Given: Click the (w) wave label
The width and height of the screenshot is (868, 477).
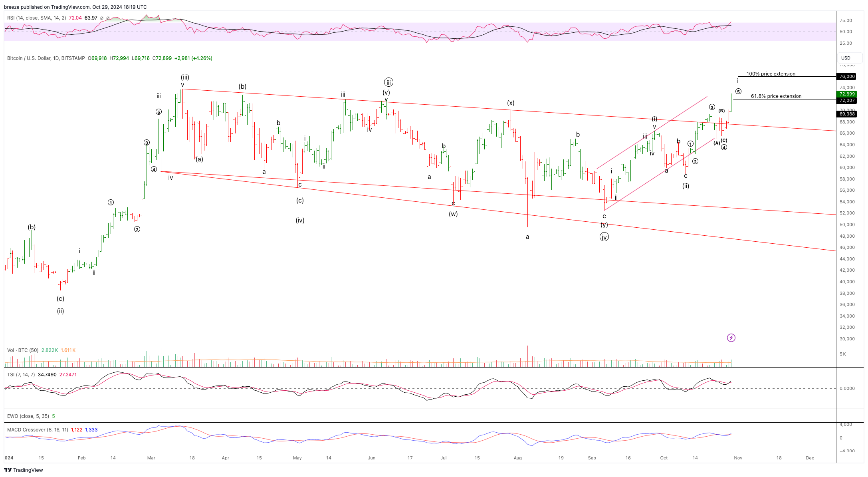Looking at the screenshot, I should coord(453,214).
